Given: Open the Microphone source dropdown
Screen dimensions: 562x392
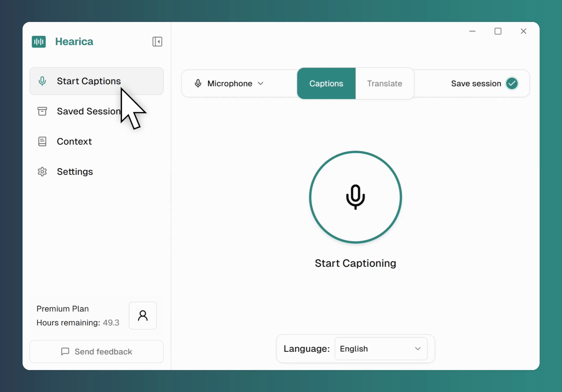Looking at the screenshot, I should click(x=229, y=83).
